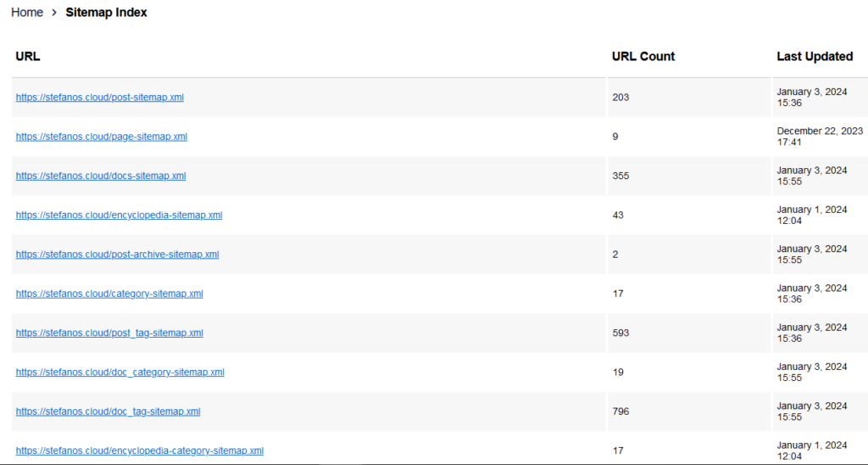The width and height of the screenshot is (868, 465).
Task: Open the post_tag-sitemap.xml link
Action: (x=109, y=333)
